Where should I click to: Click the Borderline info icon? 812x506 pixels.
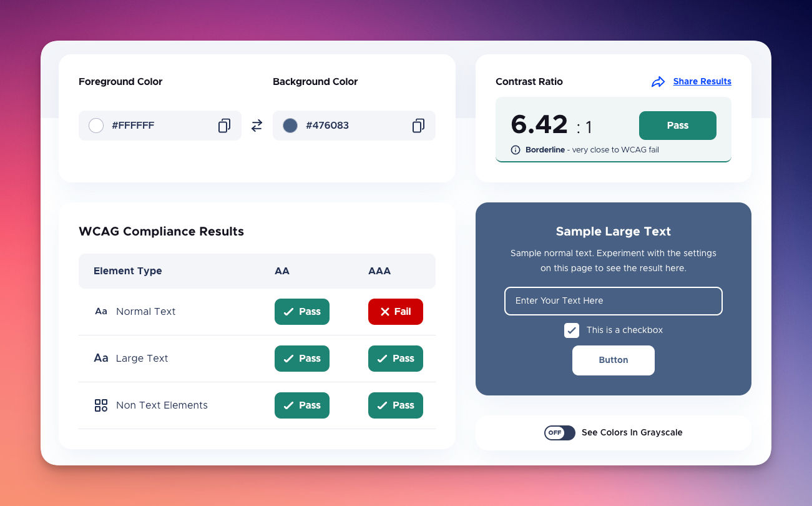click(516, 150)
